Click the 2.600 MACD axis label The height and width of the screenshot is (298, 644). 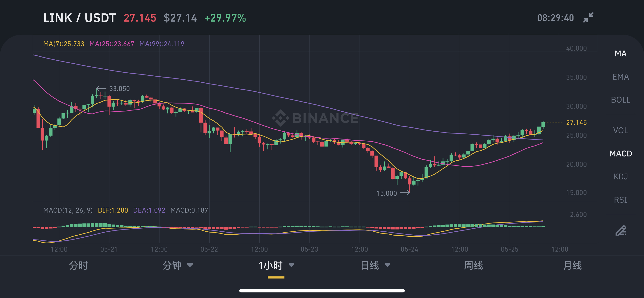578,214
